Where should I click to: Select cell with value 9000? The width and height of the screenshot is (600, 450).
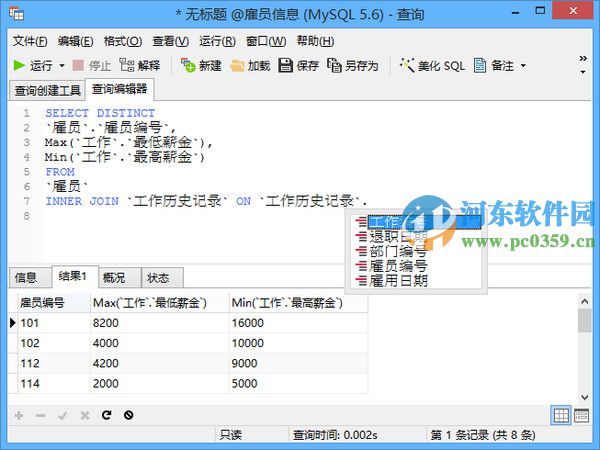pos(298,363)
